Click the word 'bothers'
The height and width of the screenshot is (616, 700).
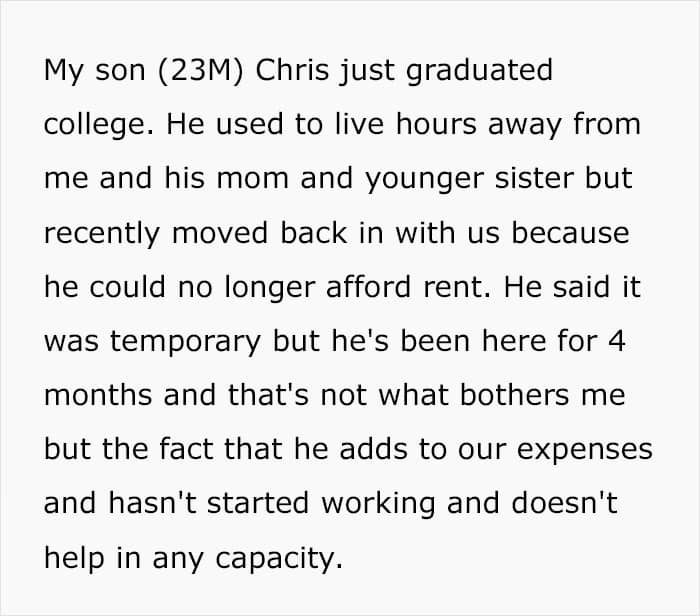point(514,395)
